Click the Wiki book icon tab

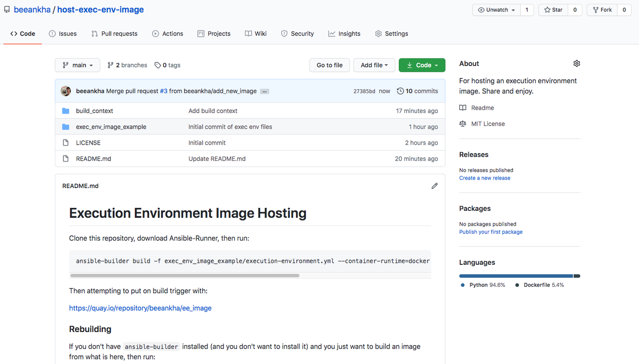tap(247, 33)
